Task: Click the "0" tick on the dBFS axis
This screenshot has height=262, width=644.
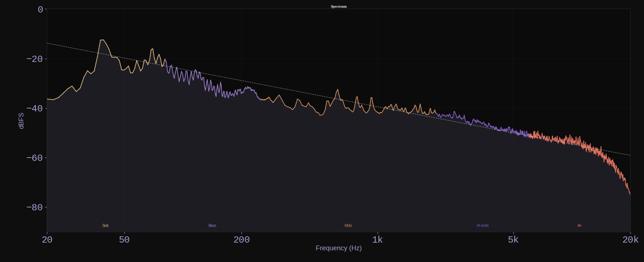Action: (40, 10)
